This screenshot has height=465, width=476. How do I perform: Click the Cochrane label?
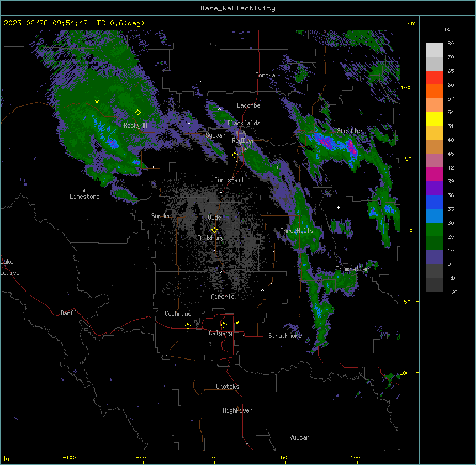click(x=178, y=314)
